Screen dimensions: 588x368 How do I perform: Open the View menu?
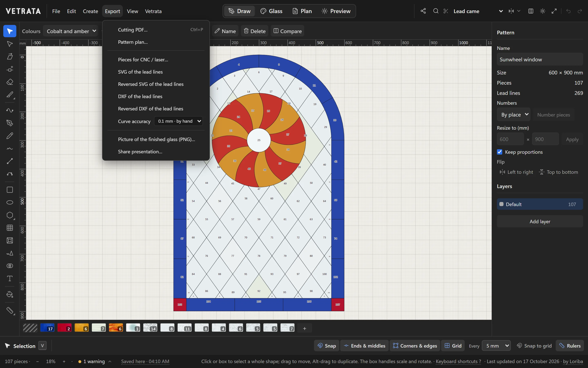133,11
